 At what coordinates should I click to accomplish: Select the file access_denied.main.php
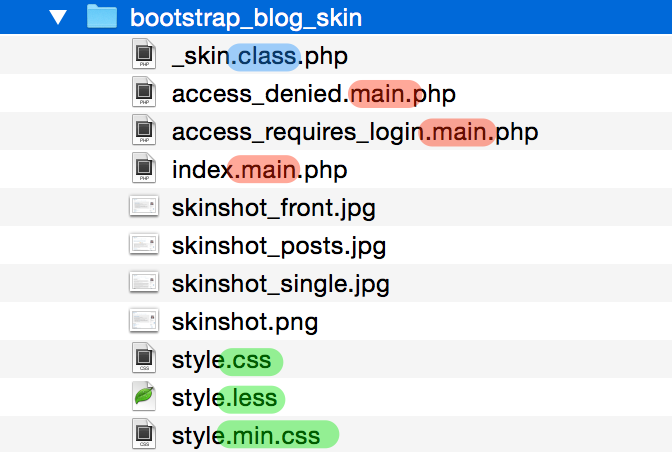pos(314,94)
